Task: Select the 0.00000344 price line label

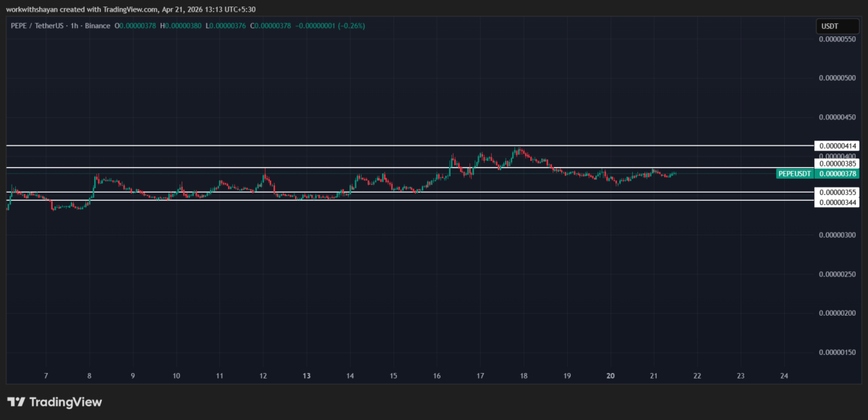Action: click(x=838, y=203)
